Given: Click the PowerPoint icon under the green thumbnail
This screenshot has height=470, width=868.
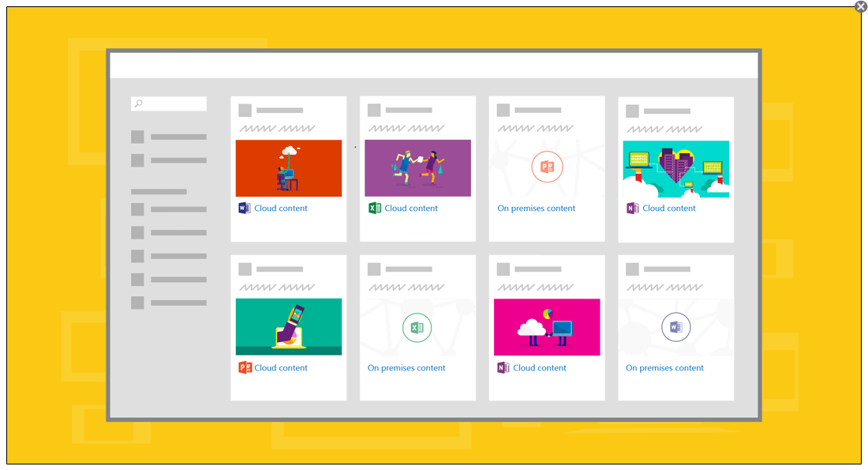Looking at the screenshot, I should tap(245, 367).
